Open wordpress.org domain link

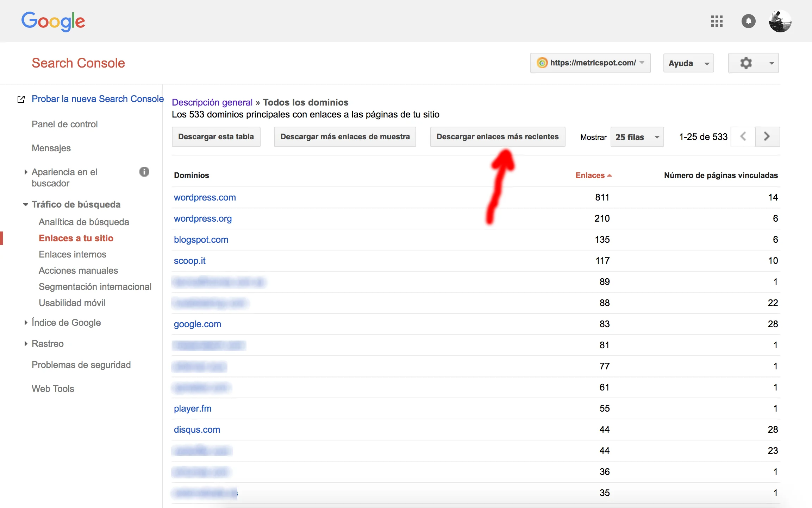(x=203, y=218)
